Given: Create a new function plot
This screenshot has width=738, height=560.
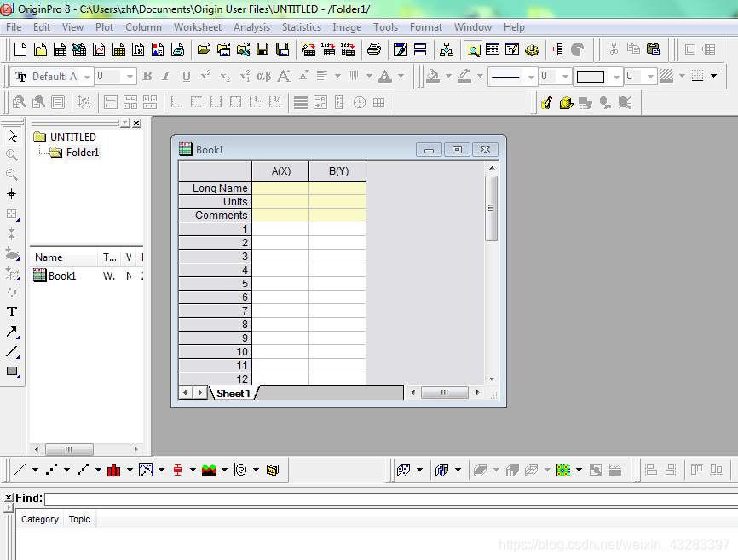Looking at the screenshot, I should (x=138, y=49).
